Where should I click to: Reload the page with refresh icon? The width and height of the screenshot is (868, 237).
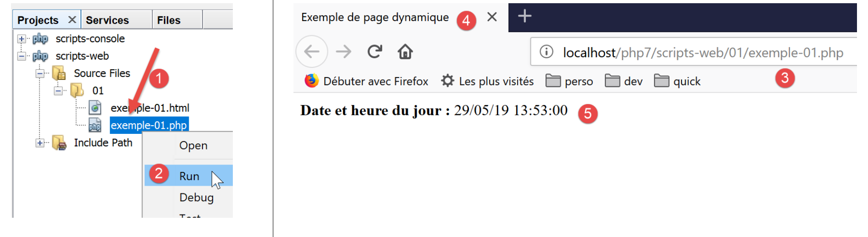point(375,52)
